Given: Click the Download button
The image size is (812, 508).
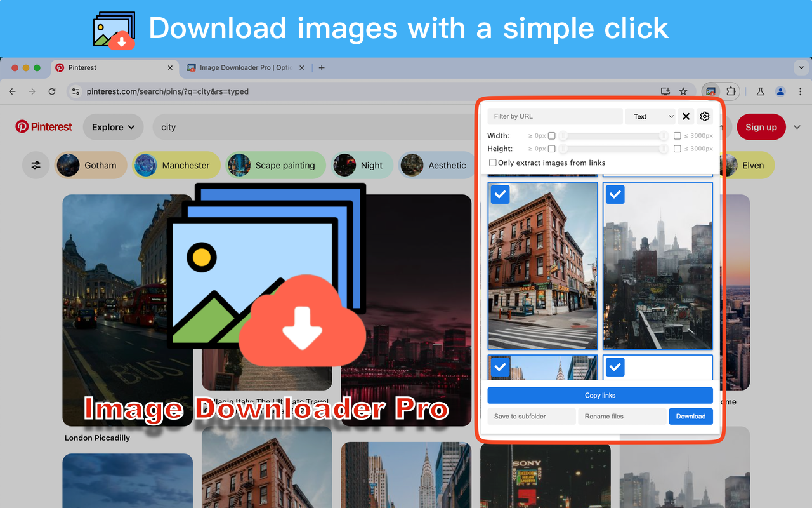Looking at the screenshot, I should tap(690, 416).
